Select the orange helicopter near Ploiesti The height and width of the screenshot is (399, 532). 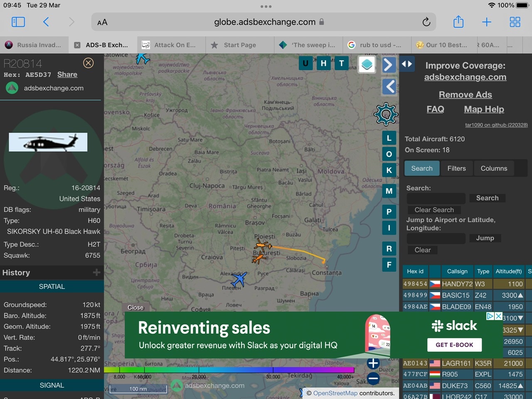pyautogui.click(x=263, y=246)
